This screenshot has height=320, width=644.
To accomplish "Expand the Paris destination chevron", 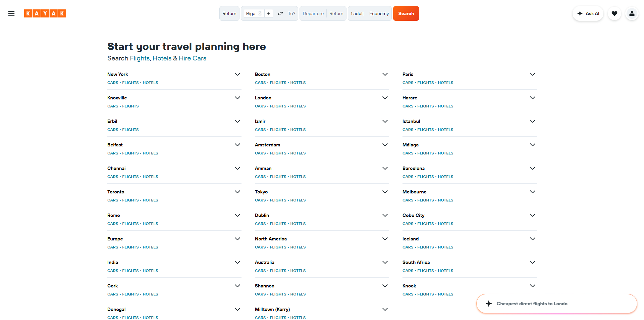I will (x=532, y=74).
